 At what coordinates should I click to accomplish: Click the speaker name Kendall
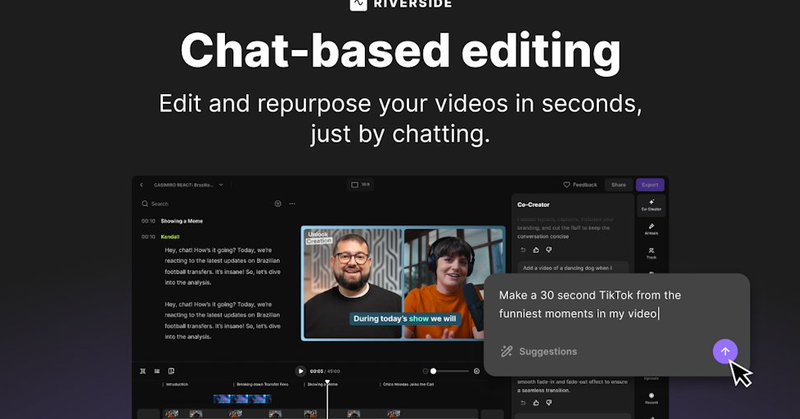(x=170, y=237)
